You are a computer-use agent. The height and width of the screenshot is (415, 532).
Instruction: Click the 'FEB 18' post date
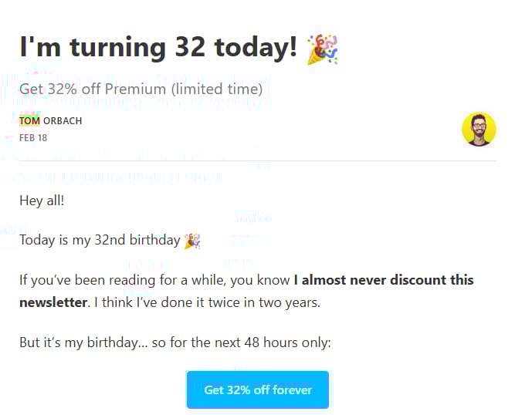(32, 138)
